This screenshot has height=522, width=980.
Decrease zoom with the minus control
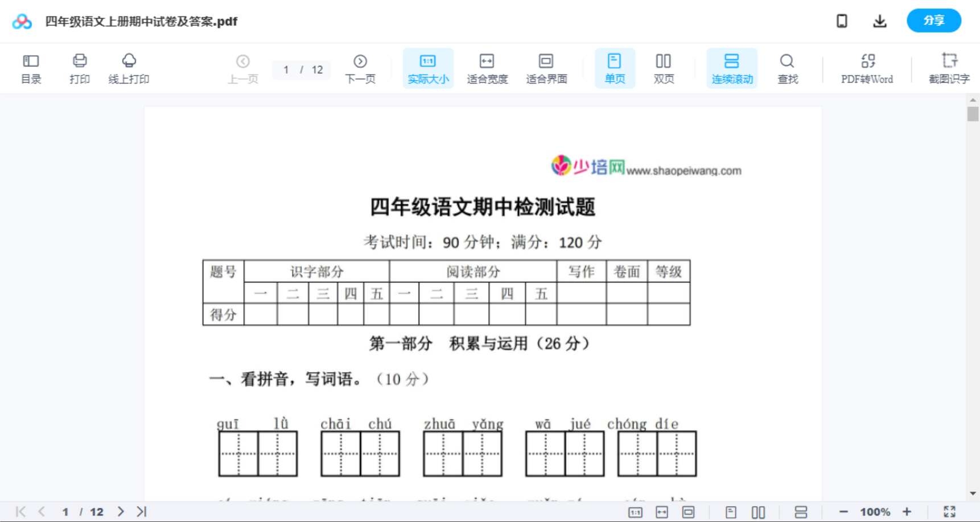[x=845, y=511]
